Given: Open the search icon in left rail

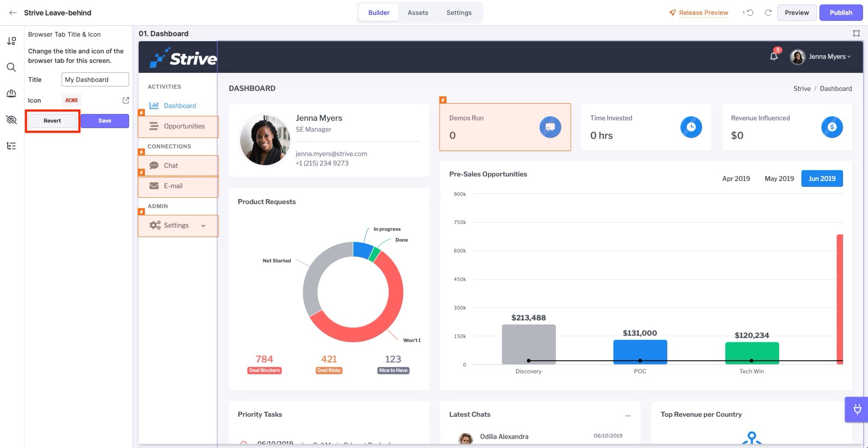Looking at the screenshot, I should pyautogui.click(x=11, y=67).
